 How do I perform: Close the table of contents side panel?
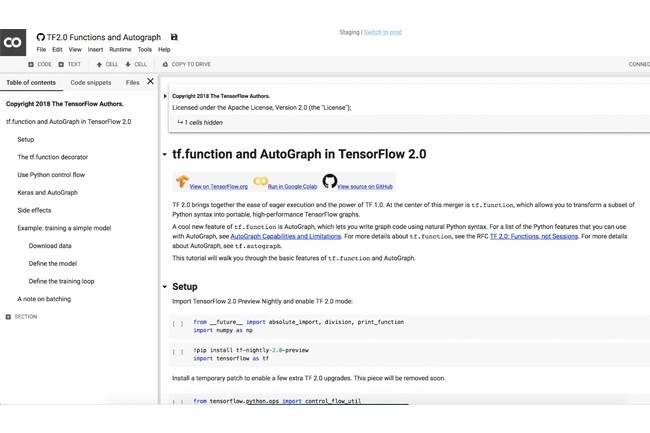(150, 82)
